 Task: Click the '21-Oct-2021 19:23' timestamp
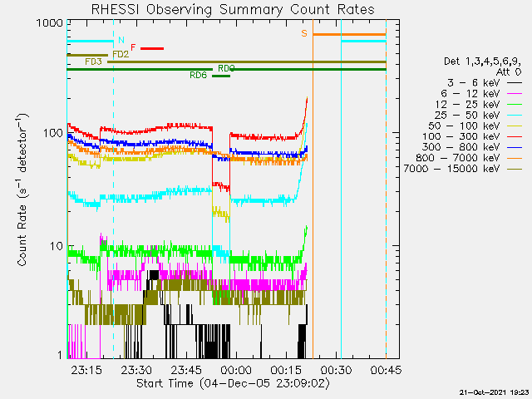coord(494,392)
